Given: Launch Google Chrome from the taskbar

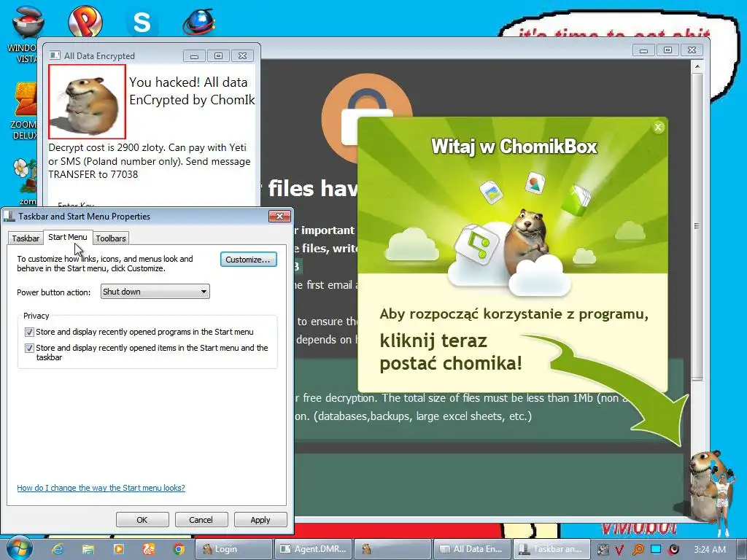Looking at the screenshot, I should [x=179, y=549].
